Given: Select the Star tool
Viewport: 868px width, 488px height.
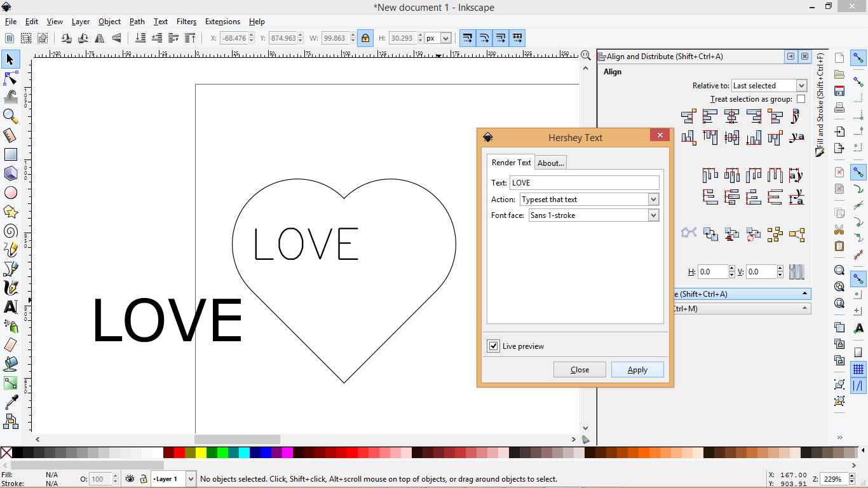Looking at the screenshot, I should pos(10,212).
